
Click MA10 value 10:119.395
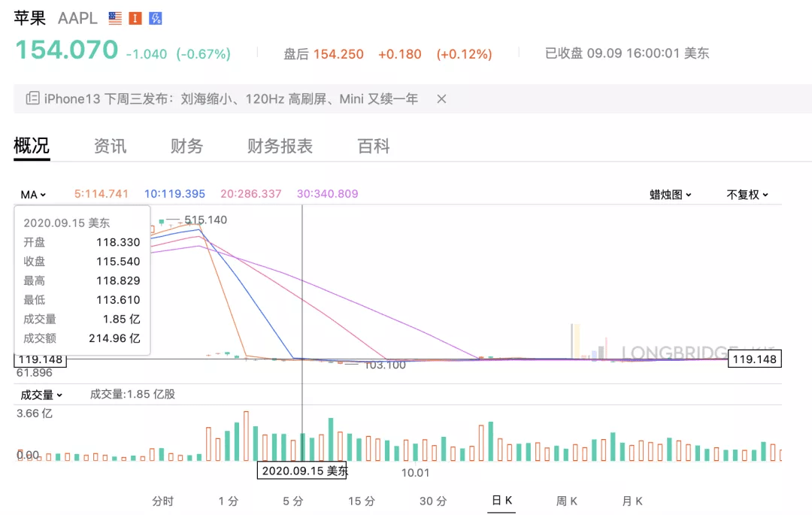click(174, 193)
